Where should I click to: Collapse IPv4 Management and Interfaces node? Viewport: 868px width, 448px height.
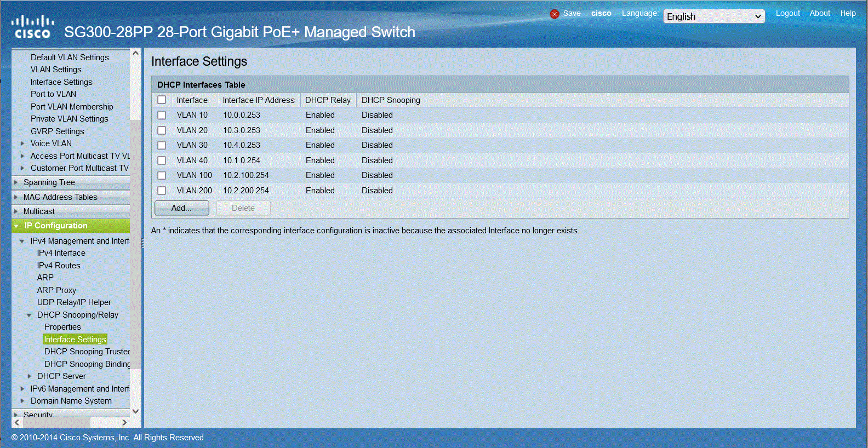coord(22,241)
